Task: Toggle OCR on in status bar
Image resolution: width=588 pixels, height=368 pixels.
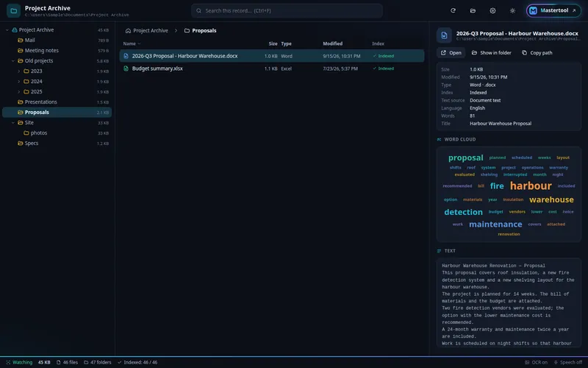Action: [x=537, y=362]
